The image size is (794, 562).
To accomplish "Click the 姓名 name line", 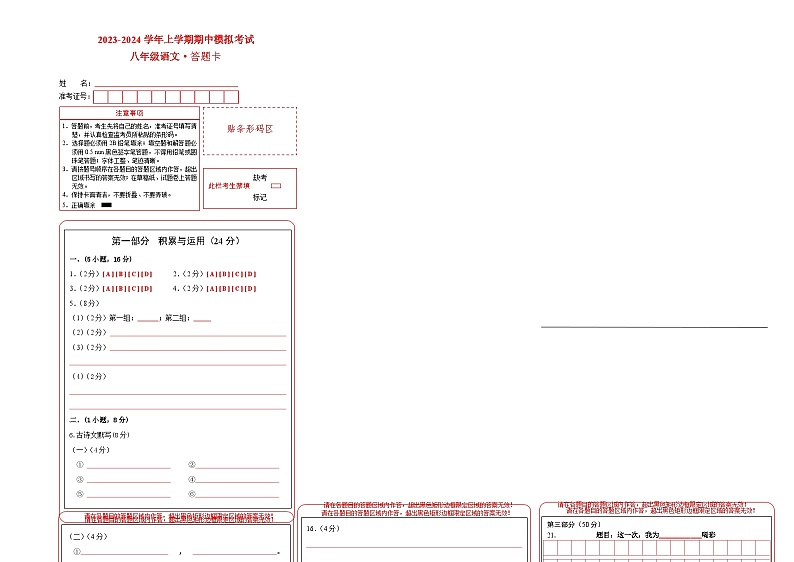I will pyautogui.click(x=166, y=84).
